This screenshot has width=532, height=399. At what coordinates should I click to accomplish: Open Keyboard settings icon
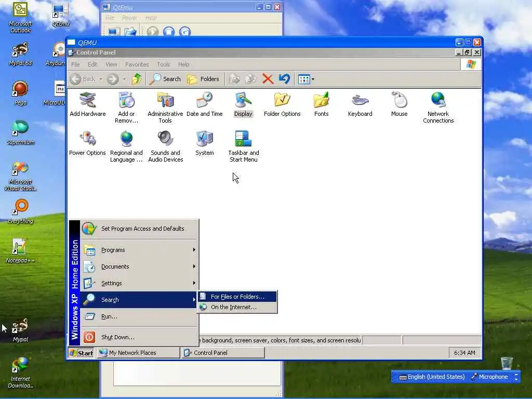point(360,104)
